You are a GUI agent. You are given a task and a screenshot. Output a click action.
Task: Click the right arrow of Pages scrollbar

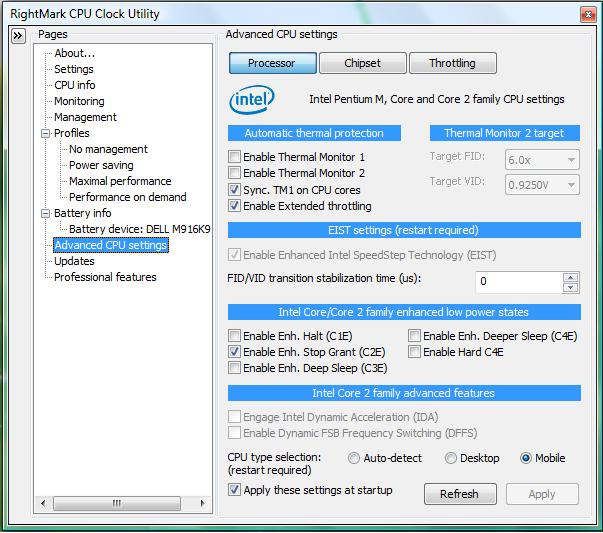(203, 503)
